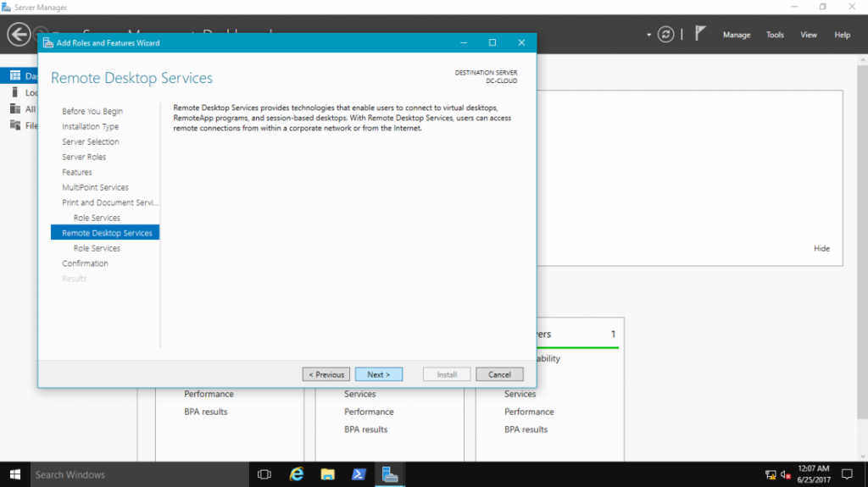
Task: Launch Internet Explorer from taskbar
Action: click(297, 474)
